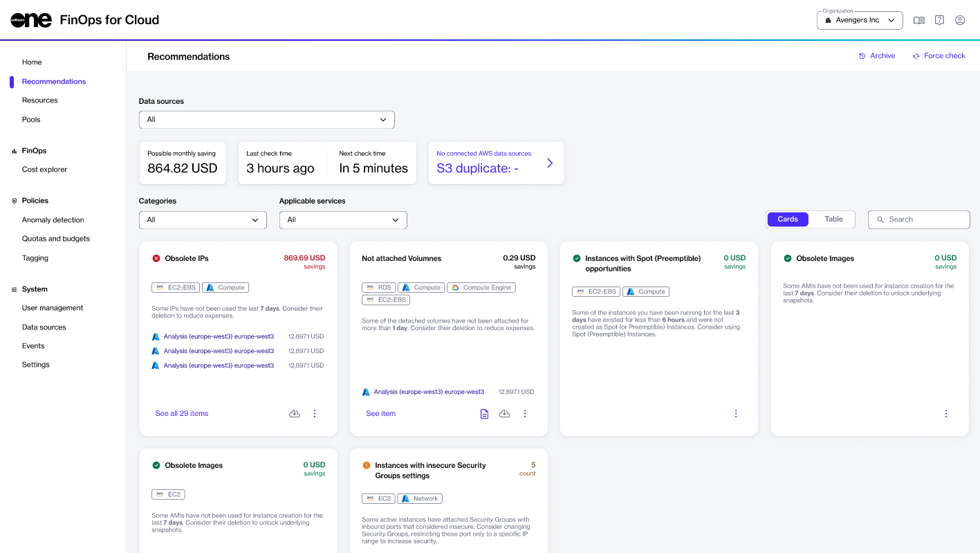Open the documentation book icon in header
This screenshot has width=980, height=553.
918,20
